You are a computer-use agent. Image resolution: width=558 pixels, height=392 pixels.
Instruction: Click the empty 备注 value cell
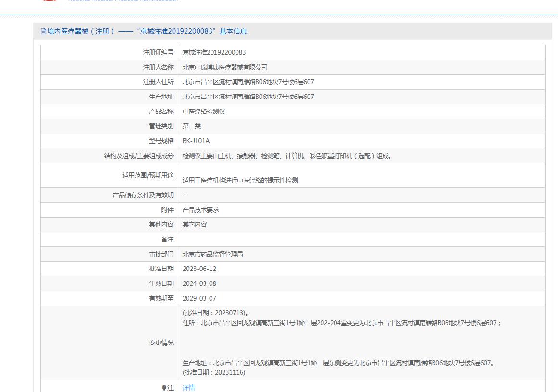pyautogui.click(x=361, y=239)
